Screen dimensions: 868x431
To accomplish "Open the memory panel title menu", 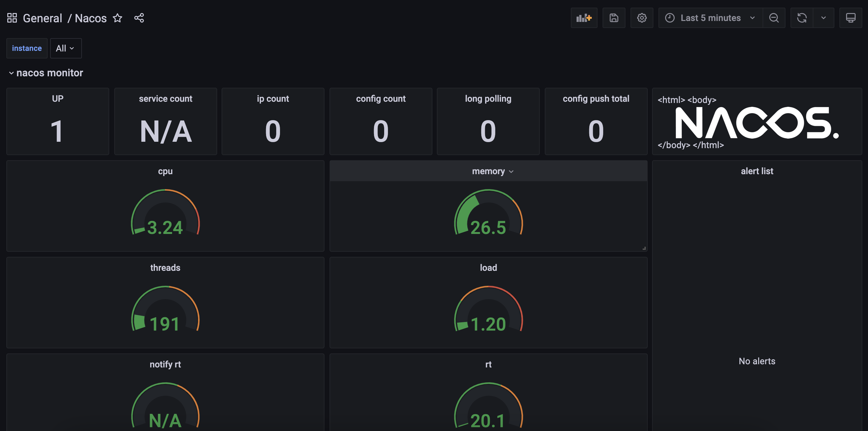I will pos(492,171).
